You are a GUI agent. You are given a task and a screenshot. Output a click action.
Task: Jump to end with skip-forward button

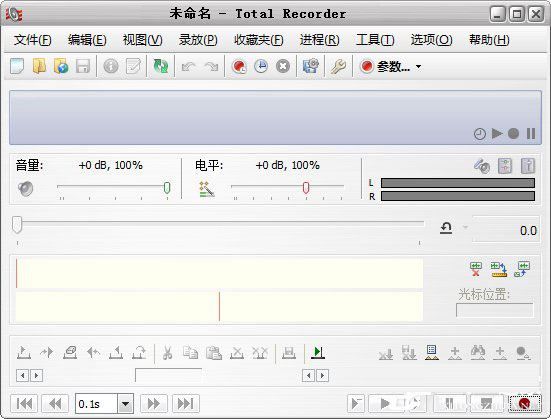pyautogui.click(x=186, y=404)
